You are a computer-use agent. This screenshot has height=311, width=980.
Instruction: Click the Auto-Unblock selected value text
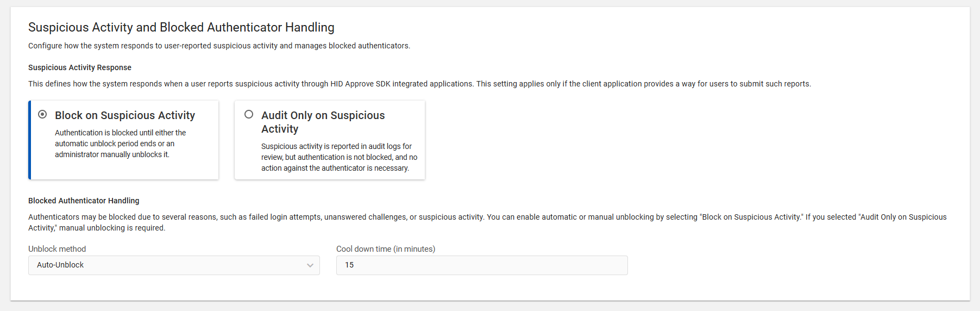click(x=60, y=265)
